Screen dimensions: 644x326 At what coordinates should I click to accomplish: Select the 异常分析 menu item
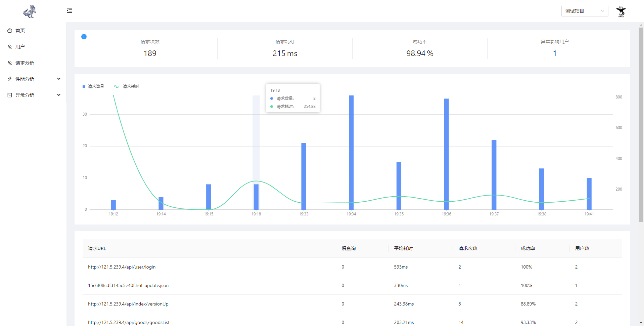click(25, 95)
